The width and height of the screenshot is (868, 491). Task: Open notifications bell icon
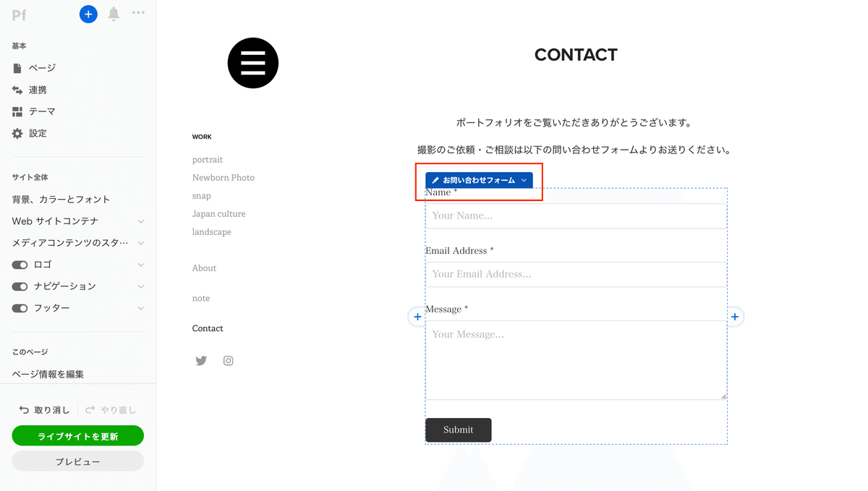(114, 14)
